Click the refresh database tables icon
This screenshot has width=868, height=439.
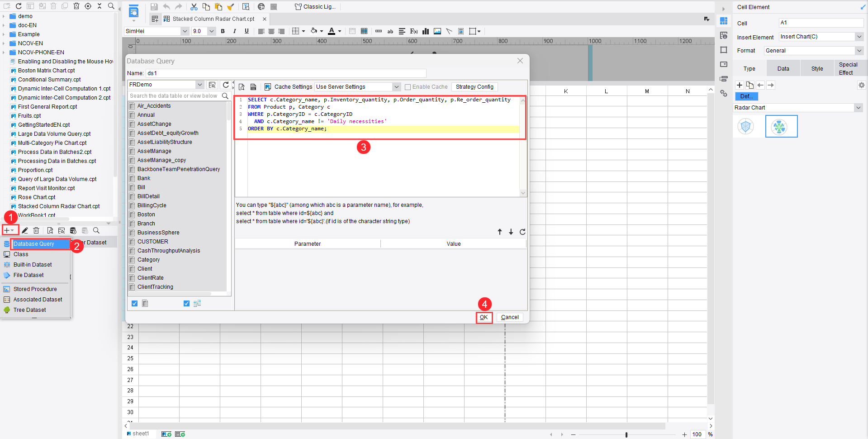[x=226, y=85]
